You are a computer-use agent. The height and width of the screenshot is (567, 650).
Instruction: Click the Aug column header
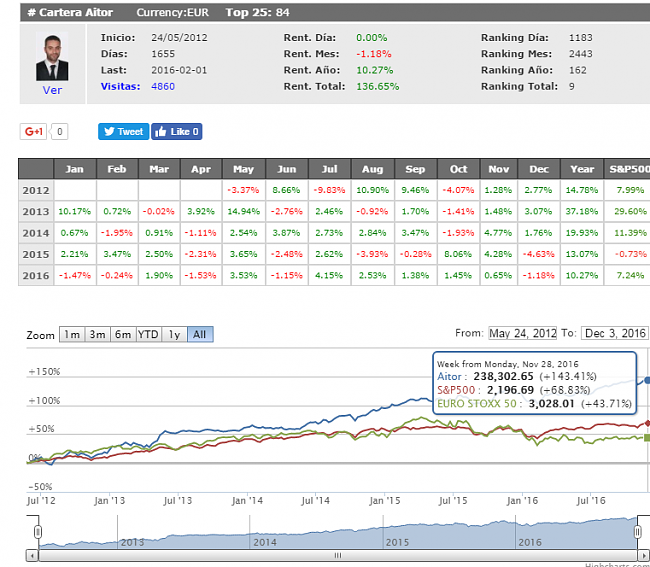[x=373, y=169]
